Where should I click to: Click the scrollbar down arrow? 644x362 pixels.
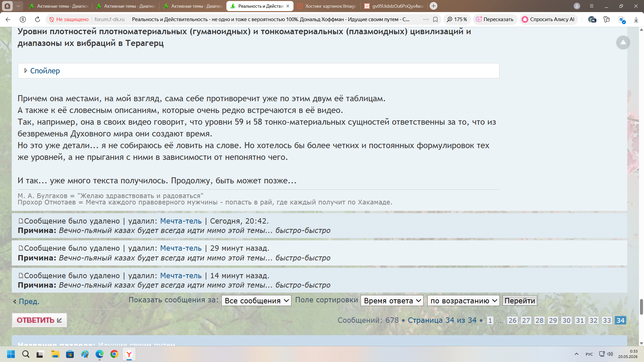click(x=641, y=343)
